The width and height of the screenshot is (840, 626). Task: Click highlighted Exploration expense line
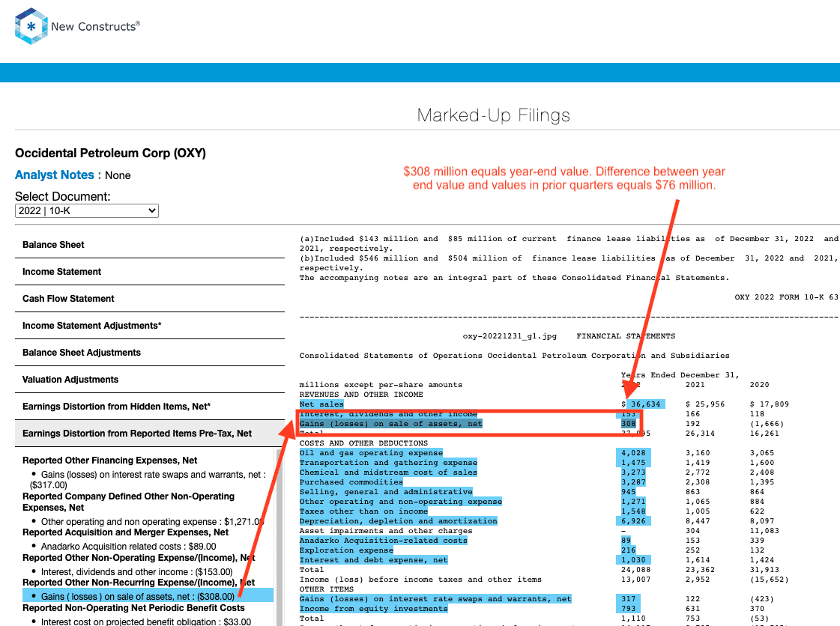click(x=346, y=550)
